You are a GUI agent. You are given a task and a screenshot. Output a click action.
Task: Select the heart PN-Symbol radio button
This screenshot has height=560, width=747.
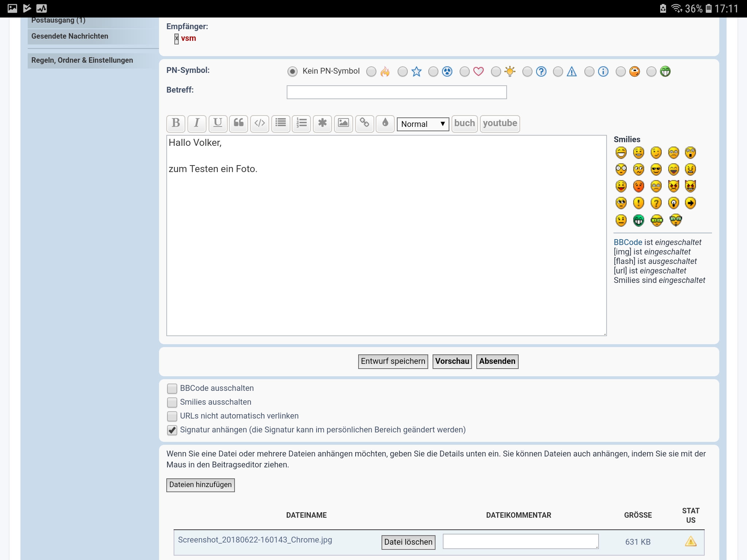point(465,71)
